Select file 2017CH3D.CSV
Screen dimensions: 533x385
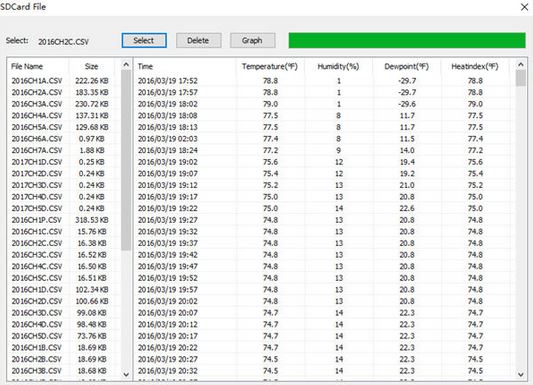coord(37,185)
